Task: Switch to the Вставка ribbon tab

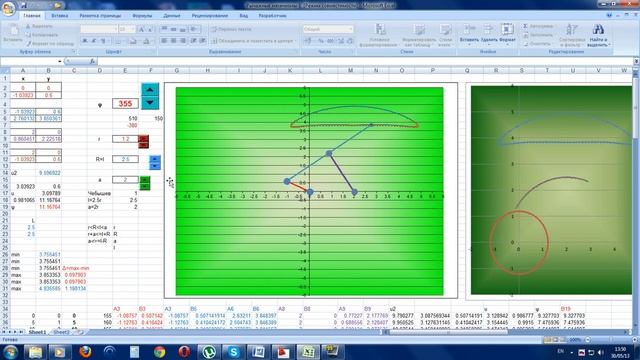Action: pos(60,16)
